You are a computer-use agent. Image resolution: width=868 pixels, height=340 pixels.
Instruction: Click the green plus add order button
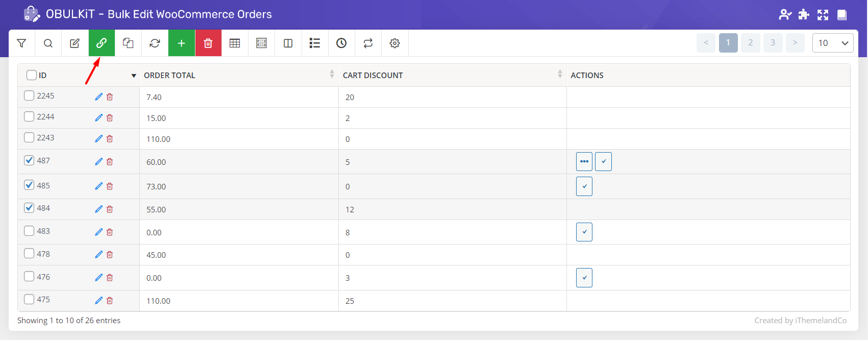[x=181, y=43]
